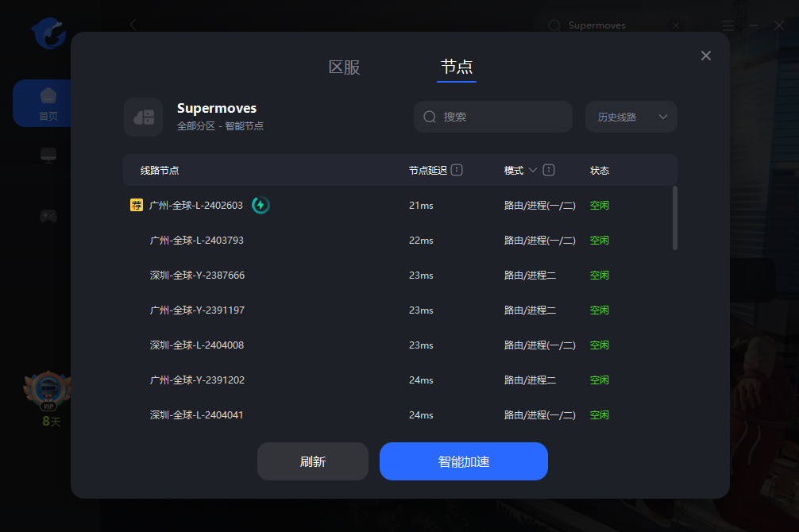The width and height of the screenshot is (799, 532).
Task: Open the 历史线路 dropdown
Action: pyautogui.click(x=631, y=117)
